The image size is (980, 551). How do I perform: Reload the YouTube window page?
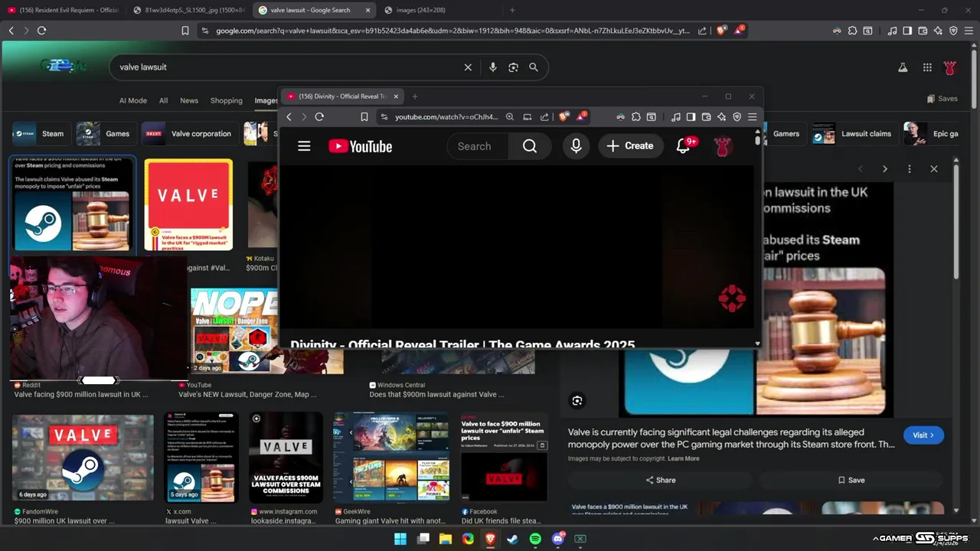tap(319, 117)
